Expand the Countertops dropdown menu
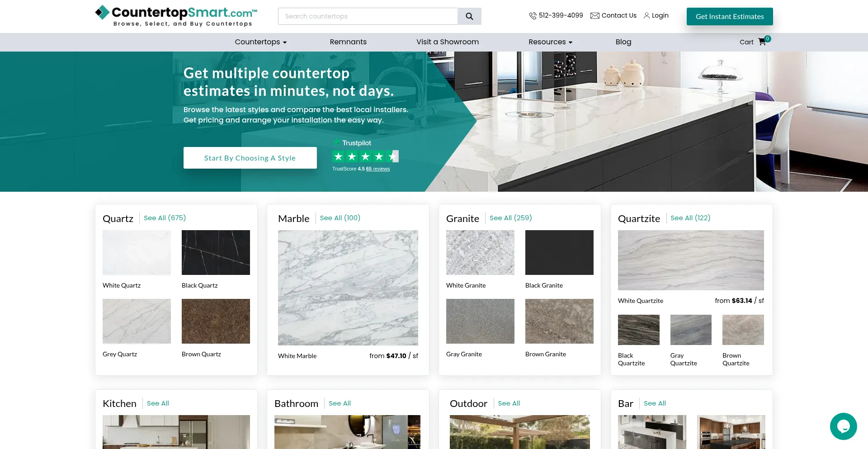 pyautogui.click(x=260, y=42)
